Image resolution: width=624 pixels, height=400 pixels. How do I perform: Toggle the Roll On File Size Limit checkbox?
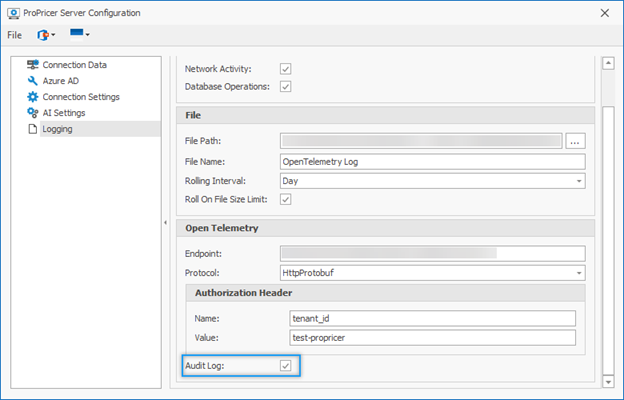click(285, 199)
